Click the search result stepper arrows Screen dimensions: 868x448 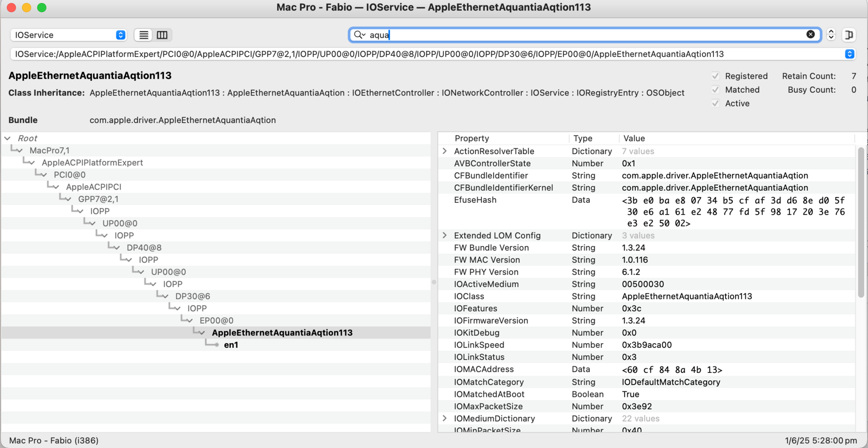(831, 35)
